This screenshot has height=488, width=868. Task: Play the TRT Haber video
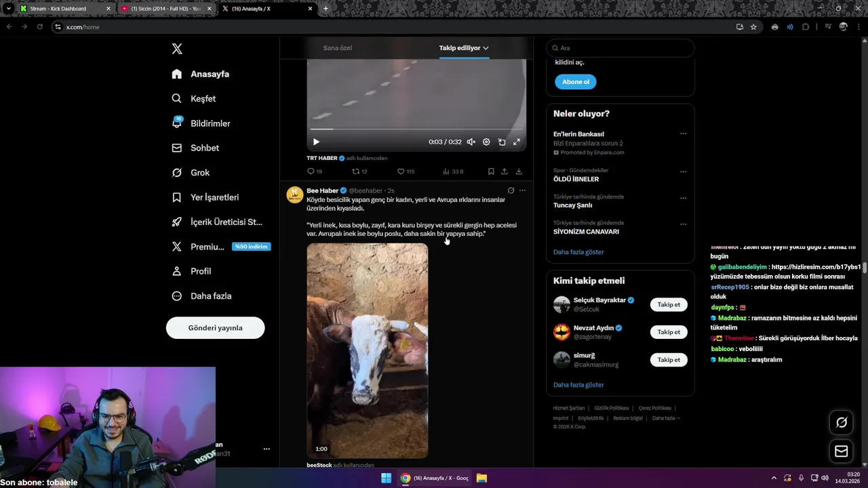coord(316,142)
